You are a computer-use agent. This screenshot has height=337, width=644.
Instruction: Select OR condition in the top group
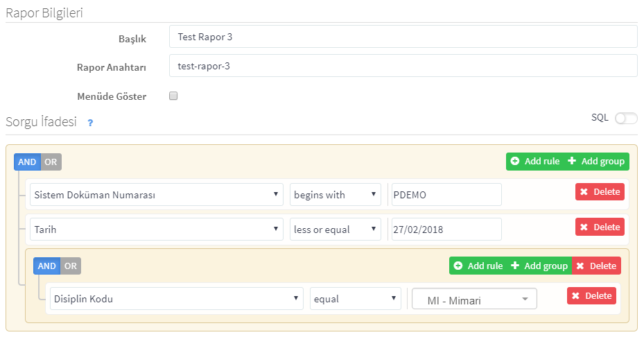pyautogui.click(x=51, y=162)
